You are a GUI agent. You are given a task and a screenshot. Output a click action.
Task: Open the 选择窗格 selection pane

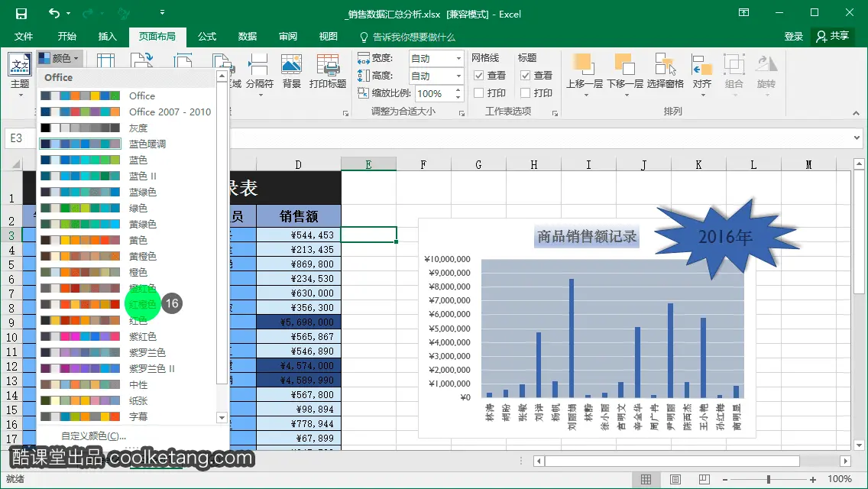click(665, 71)
